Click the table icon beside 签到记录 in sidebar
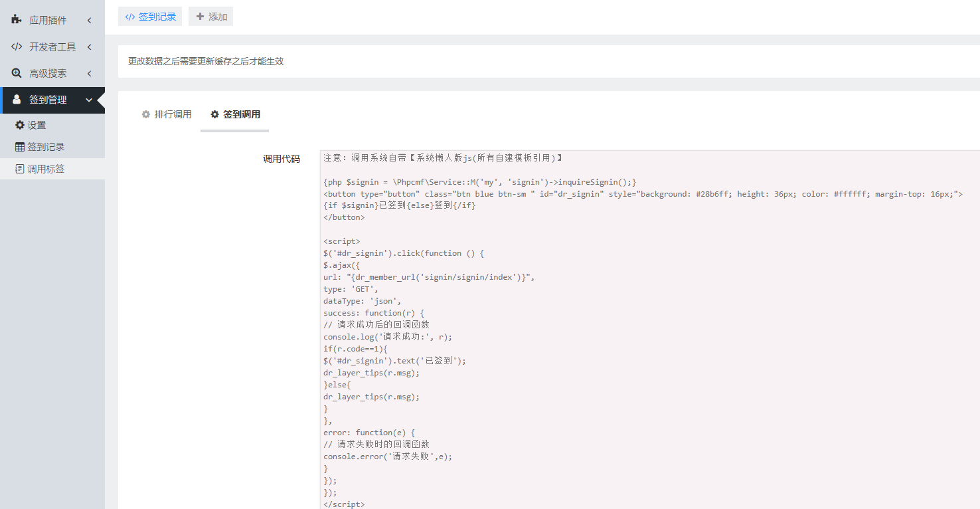The image size is (980, 509). click(20, 147)
